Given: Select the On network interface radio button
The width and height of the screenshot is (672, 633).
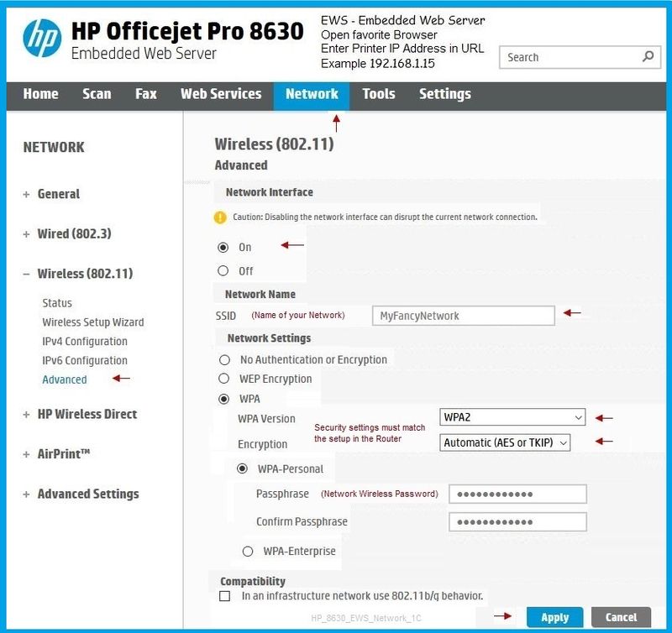Looking at the screenshot, I should (223, 248).
